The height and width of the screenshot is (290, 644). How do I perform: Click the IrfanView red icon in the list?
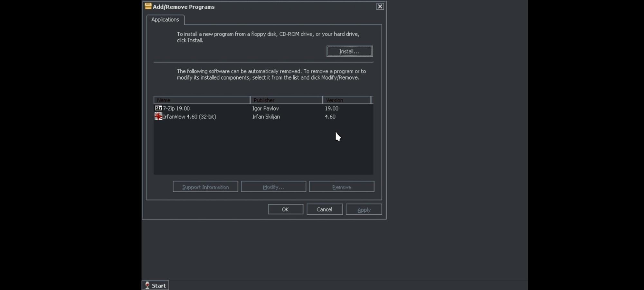tap(158, 116)
